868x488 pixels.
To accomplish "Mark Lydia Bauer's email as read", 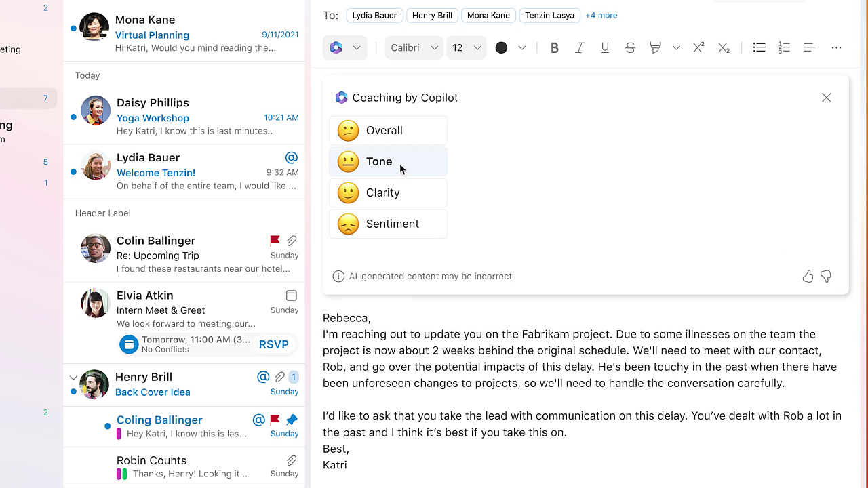I will (73, 171).
